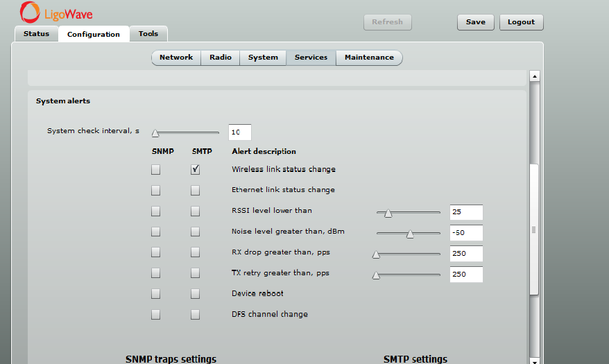Click the RX drop value field
Image resolution: width=609 pixels, height=364 pixels.
tap(466, 253)
